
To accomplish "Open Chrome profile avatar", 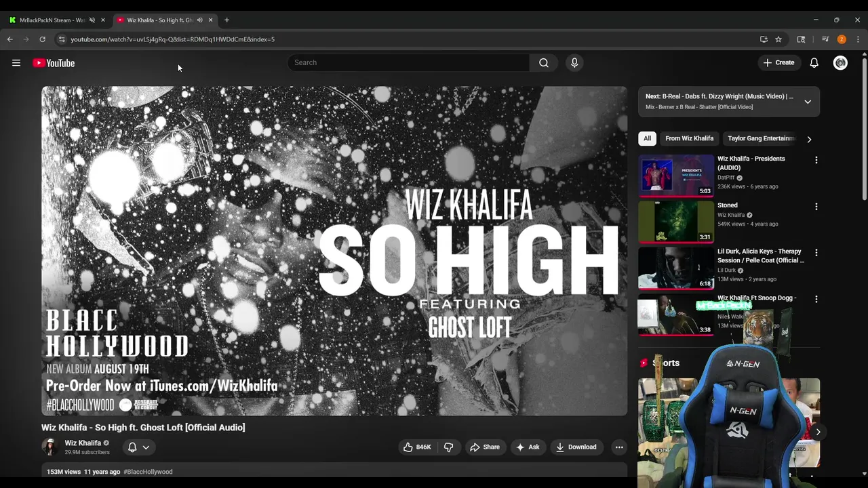I will click(x=842, y=39).
